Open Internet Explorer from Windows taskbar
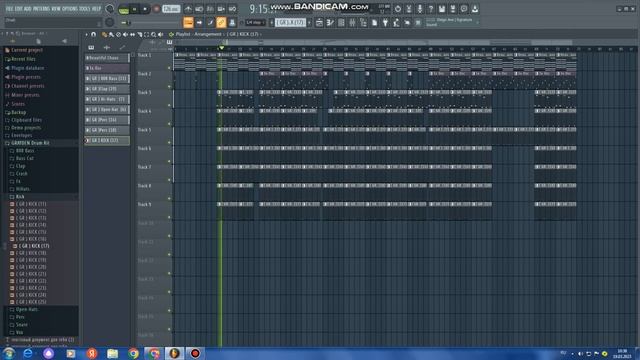640x360 pixels. [28, 353]
